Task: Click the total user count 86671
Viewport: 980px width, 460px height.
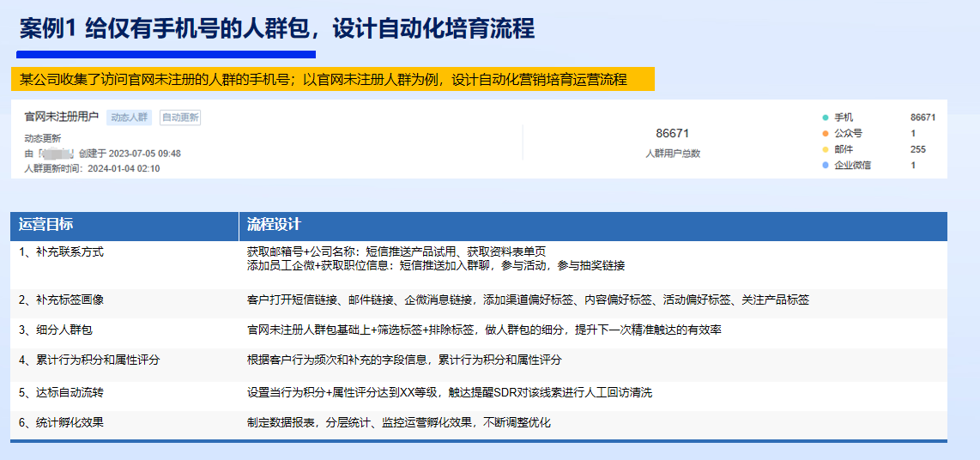Action: (x=673, y=133)
